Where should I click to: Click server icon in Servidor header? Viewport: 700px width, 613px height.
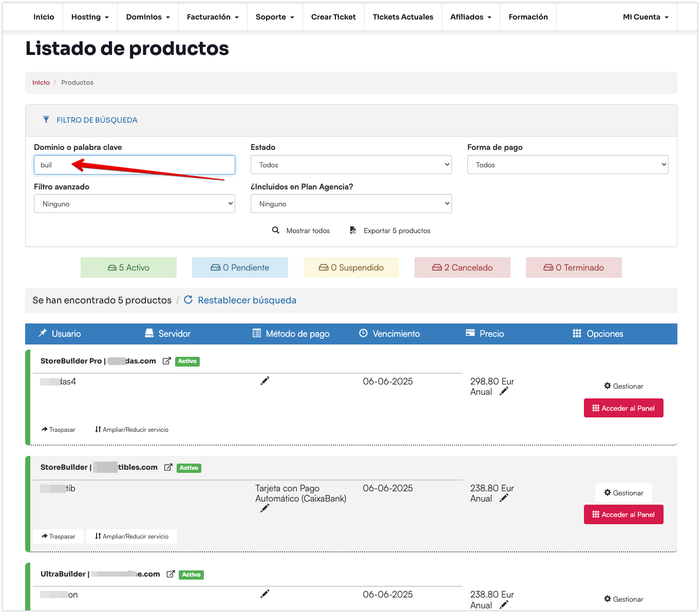point(149,333)
